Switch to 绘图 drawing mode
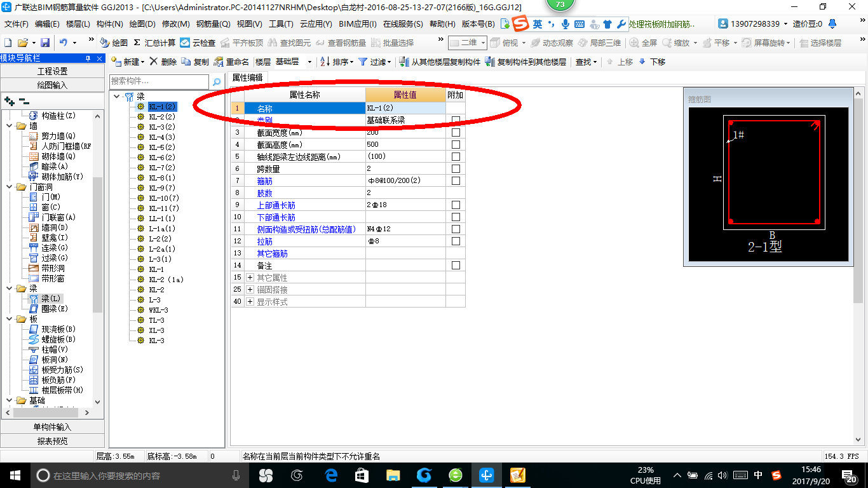868x488 pixels. 114,43
